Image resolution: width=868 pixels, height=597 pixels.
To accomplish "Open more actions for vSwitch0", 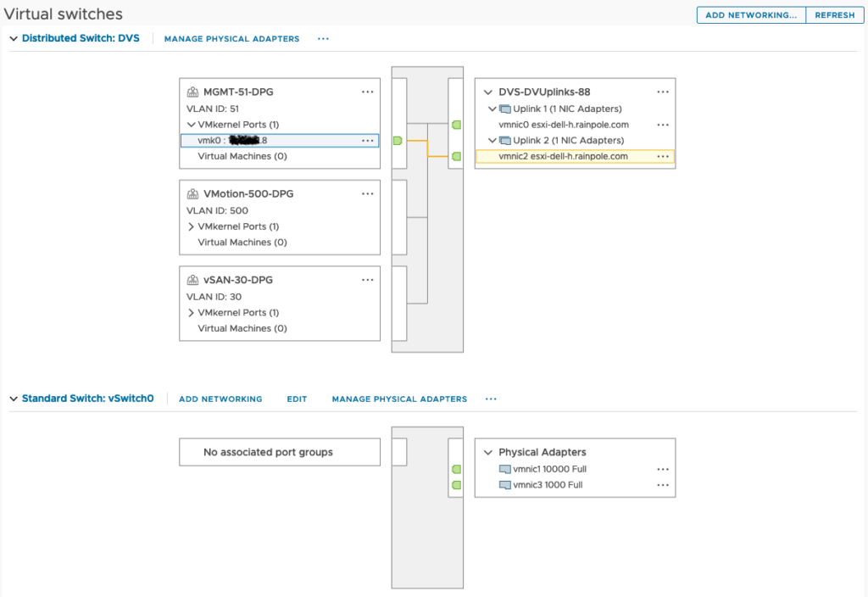I will (x=490, y=399).
